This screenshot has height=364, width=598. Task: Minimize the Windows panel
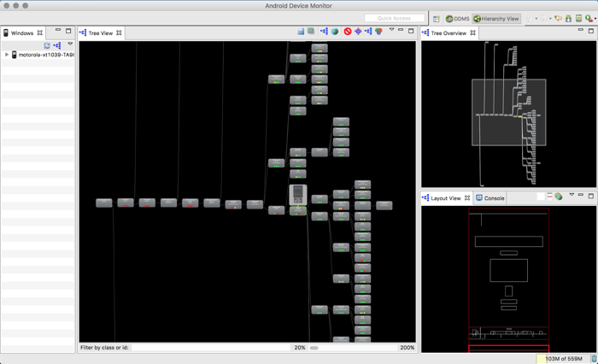(58, 30)
